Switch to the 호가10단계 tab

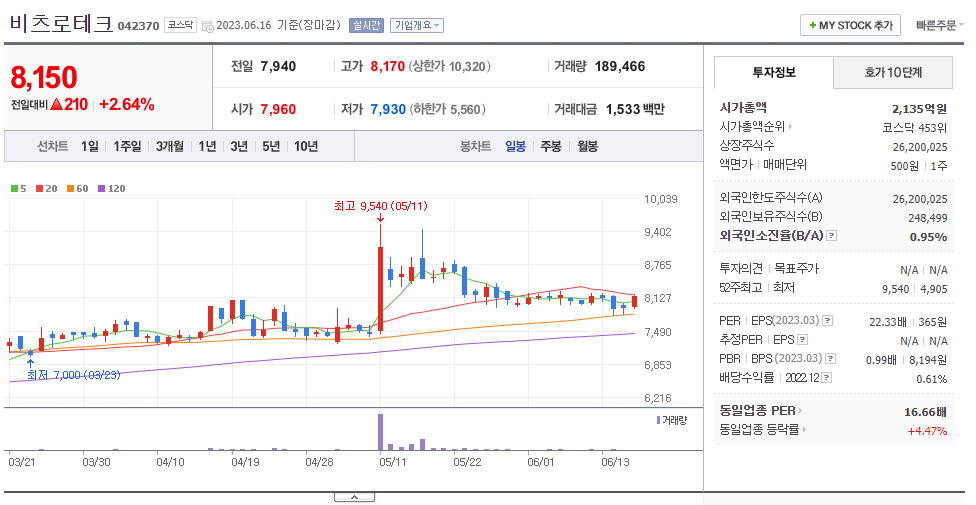pos(893,72)
